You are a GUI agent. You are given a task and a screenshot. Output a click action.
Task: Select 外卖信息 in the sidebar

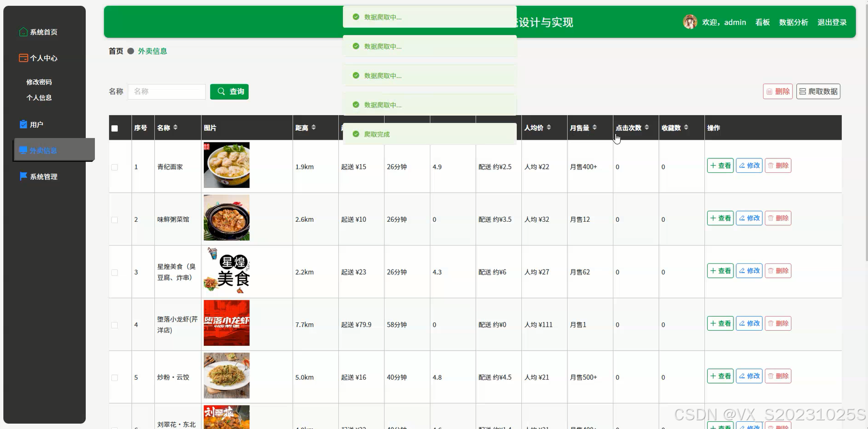click(54, 150)
